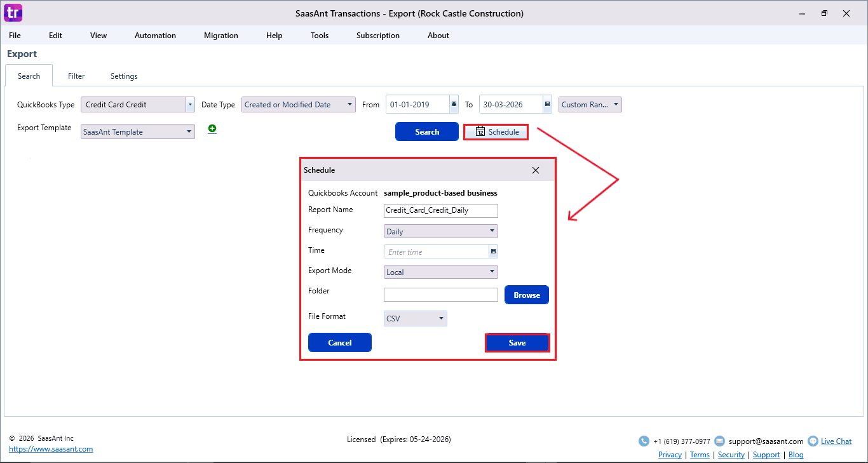Open the Migration menu
The width and height of the screenshot is (868, 463).
coord(221,36)
